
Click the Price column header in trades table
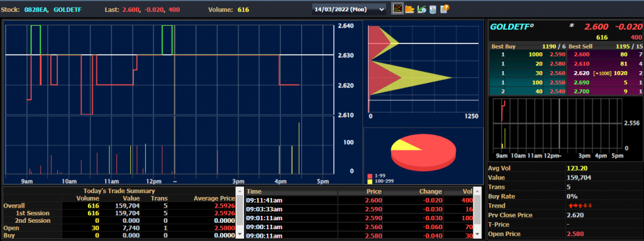pyautogui.click(x=374, y=192)
